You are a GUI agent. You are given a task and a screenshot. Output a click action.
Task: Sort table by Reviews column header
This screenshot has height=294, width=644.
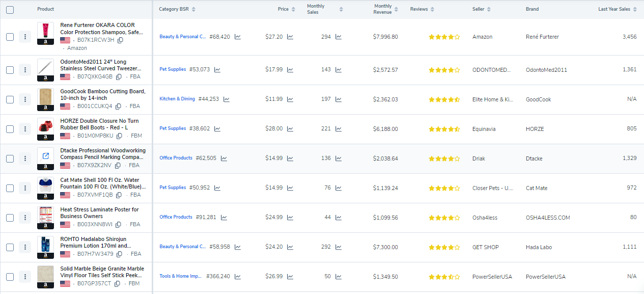(x=433, y=9)
